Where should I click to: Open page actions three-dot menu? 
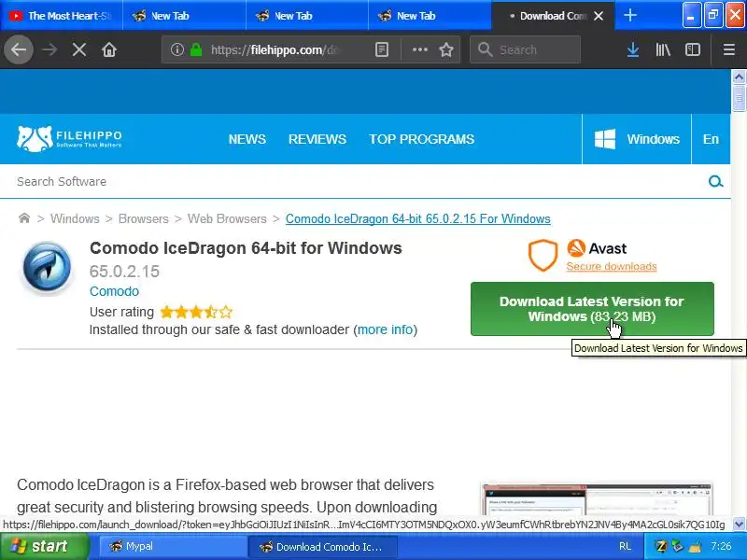point(419,49)
